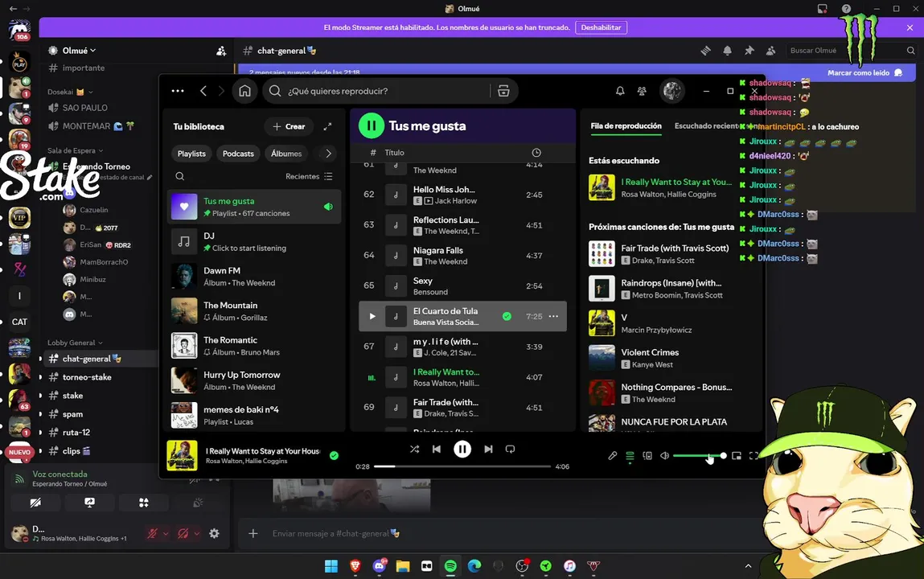Play El Cuarto de Tula row
This screenshot has height=579, width=924.
pyautogui.click(x=372, y=316)
